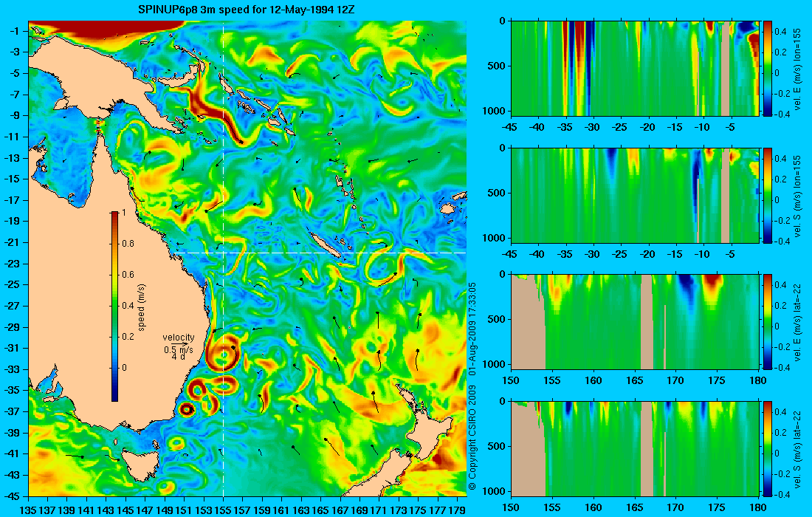Click the '-1' latitude tick on the main map
This screenshot has width=812, height=517.
[x=15, y=31]
